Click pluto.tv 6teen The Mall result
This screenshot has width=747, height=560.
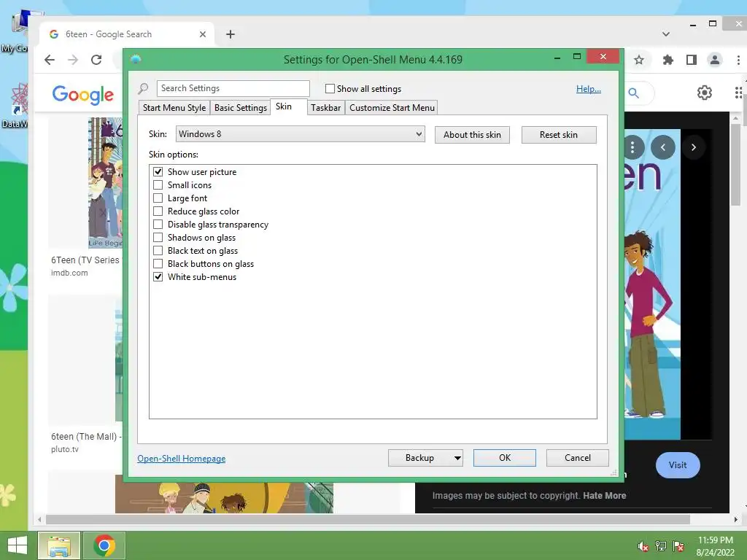coord(86,375)
